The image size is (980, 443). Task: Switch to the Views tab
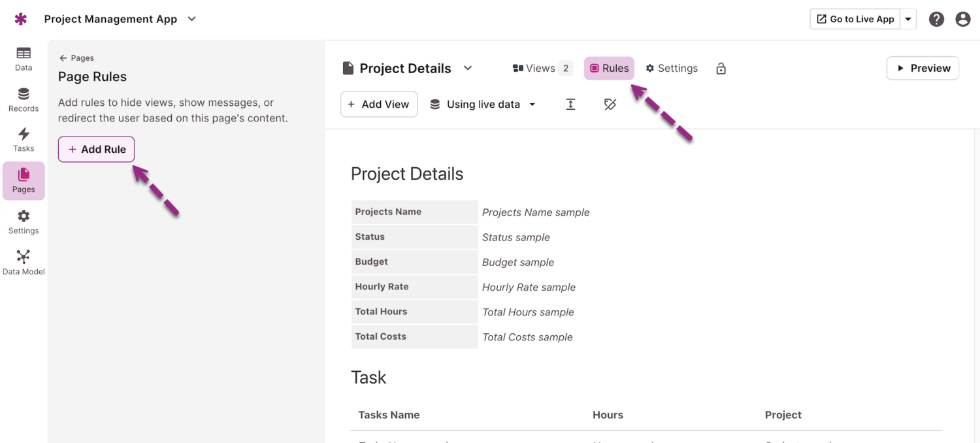[542, 68]
